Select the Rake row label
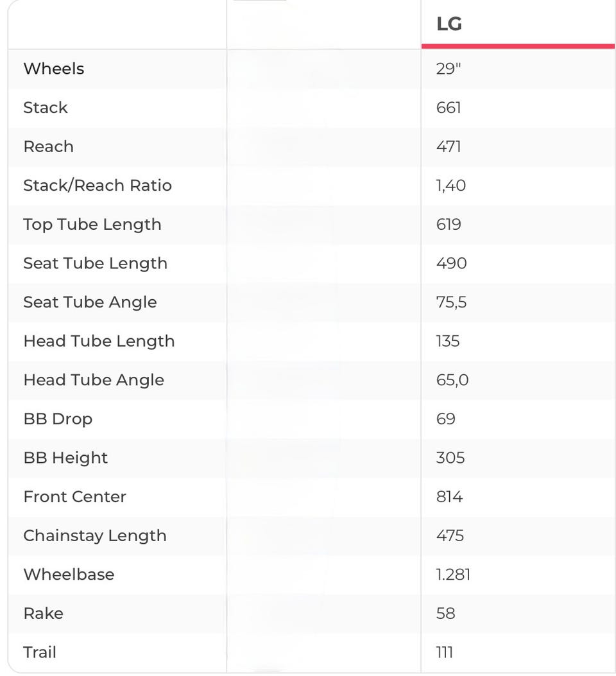This screenshot has height=676, width=616. 43,614
